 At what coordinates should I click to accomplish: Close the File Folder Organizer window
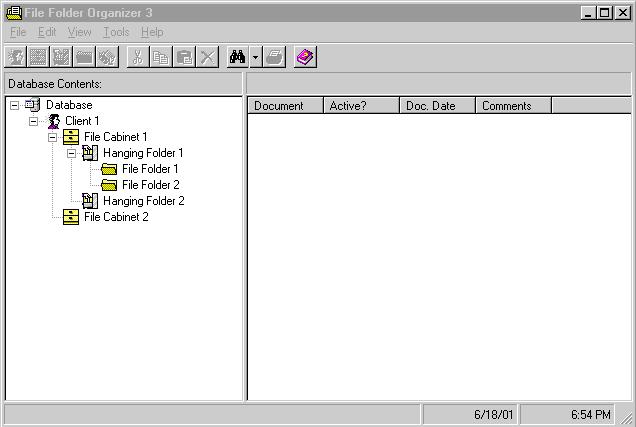pos(622,13)
